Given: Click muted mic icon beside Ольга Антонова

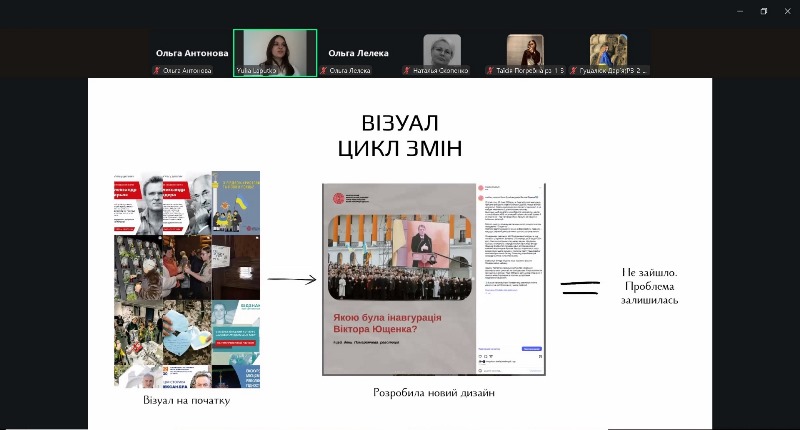Looking at the screenshot, I should [157, 70].
